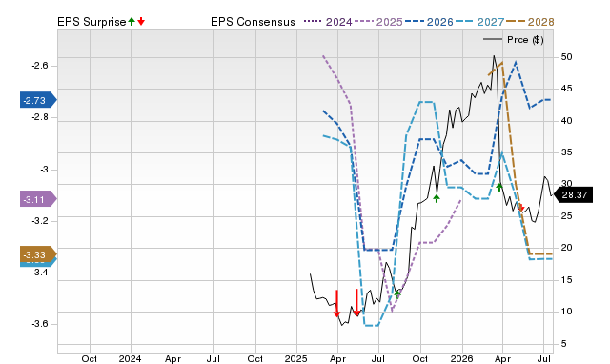The image size is (610, 364).
Task: Click the green surprise arrow near August 2025
Action: click(x=396, y=293)
